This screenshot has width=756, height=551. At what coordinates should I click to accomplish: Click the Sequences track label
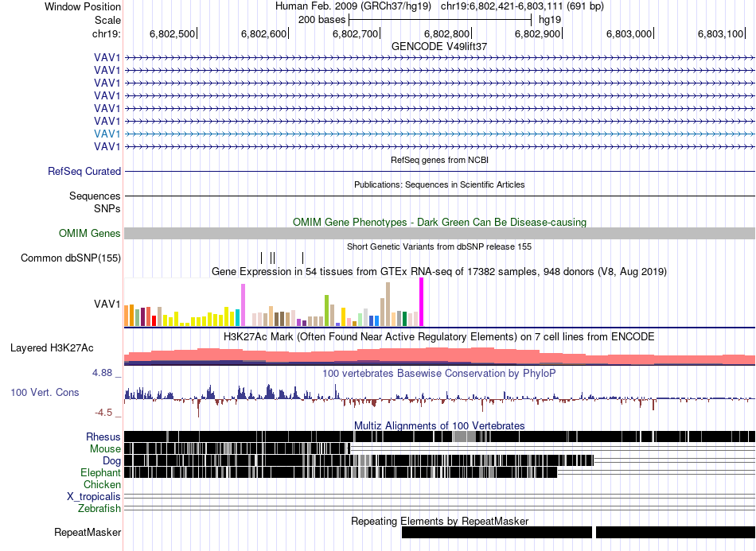pyautogui.click(x=95, y=196)
